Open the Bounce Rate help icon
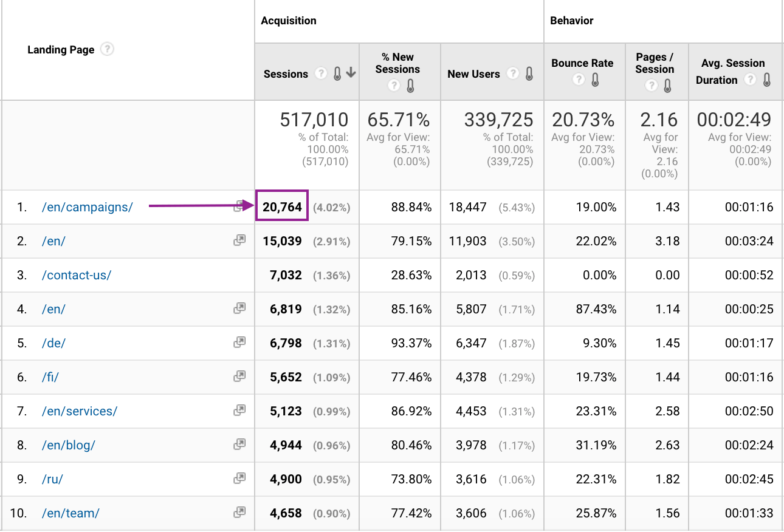The image size is (784, 532). click(x=579, y=80)
